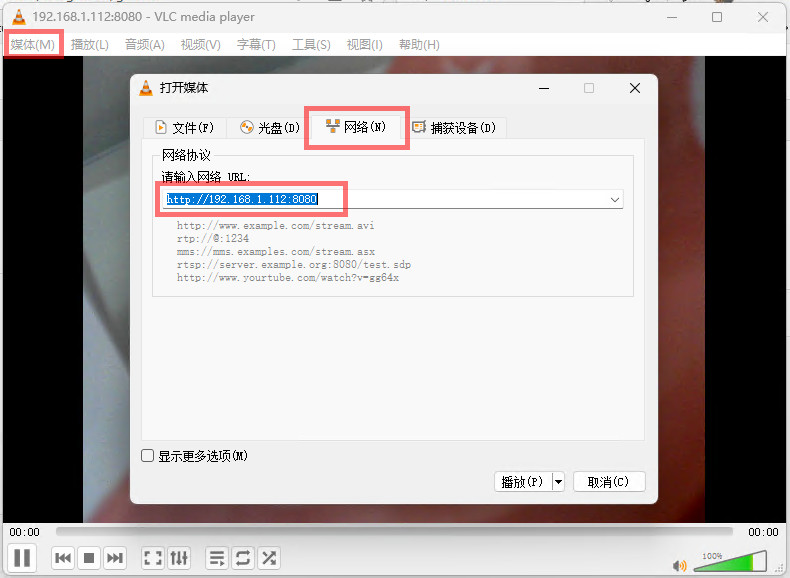Open the 工具(S) menu
Image resolution: width=790 pixels, height=578 pixels.
tap(311, 44)
